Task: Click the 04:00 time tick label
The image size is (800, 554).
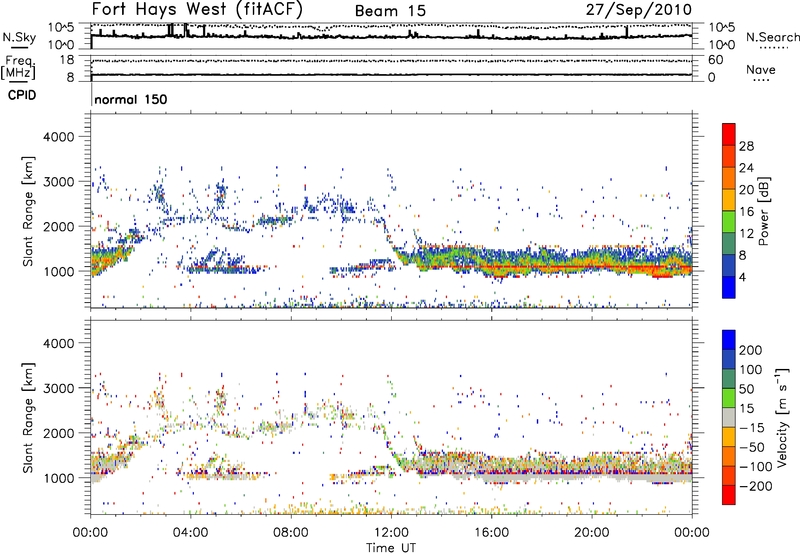Action: (190, 533)
